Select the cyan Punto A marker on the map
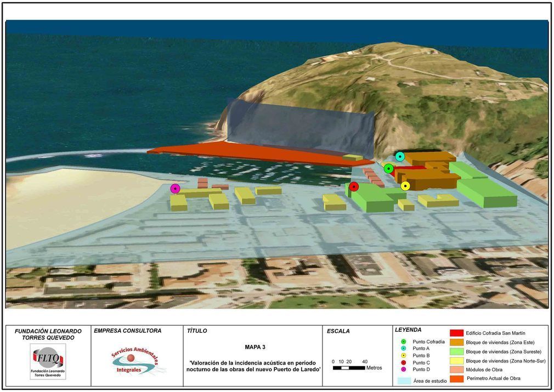This screenshot has height=392, width=554. pos(400,156)
